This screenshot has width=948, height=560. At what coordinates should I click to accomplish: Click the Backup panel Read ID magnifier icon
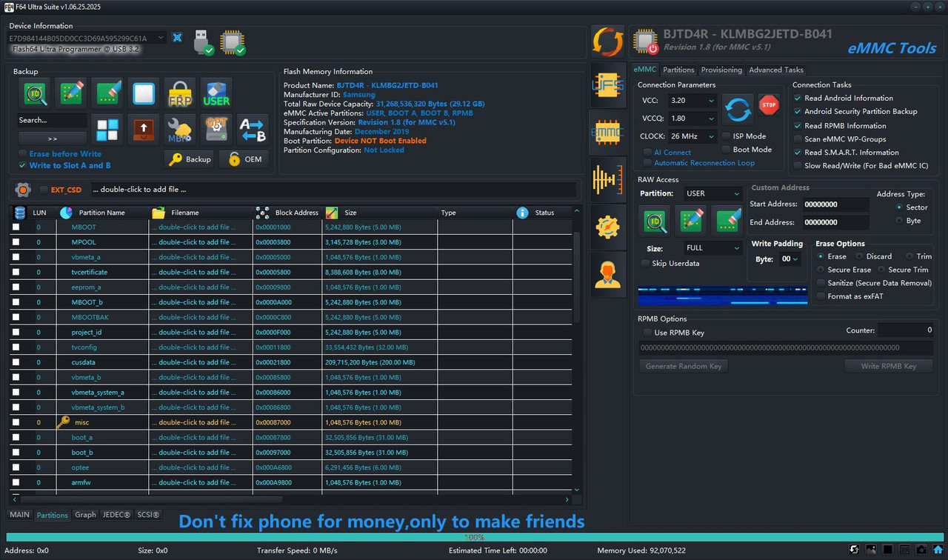tap(35, 94)
